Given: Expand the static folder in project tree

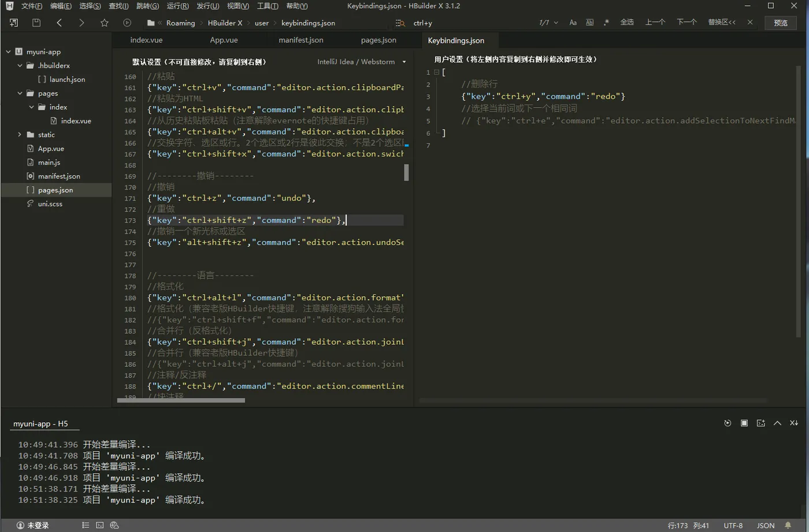Looking at the screenshot, I should click(20, 135).
